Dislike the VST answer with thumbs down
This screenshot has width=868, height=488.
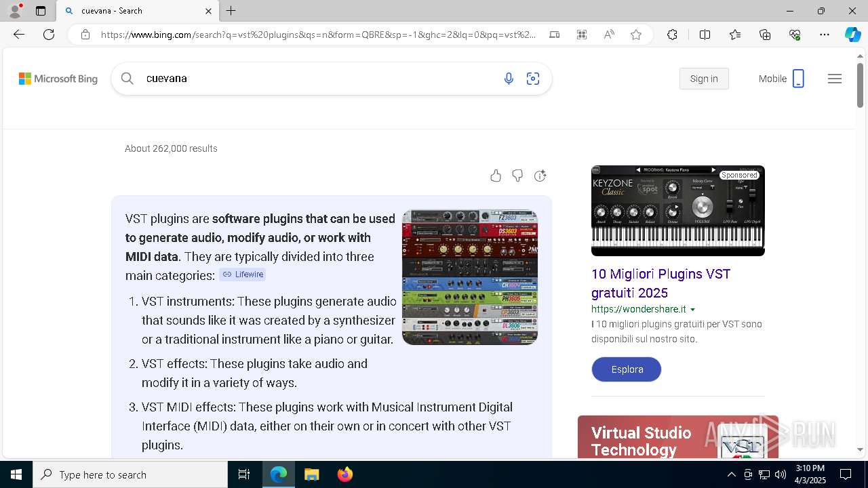click(517, 176)
